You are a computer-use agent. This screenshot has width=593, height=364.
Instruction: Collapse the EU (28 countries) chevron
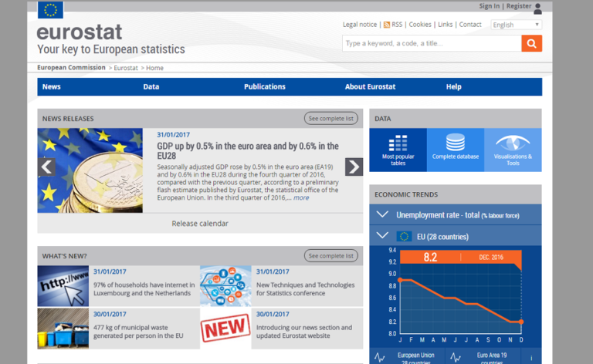point(382,236)
